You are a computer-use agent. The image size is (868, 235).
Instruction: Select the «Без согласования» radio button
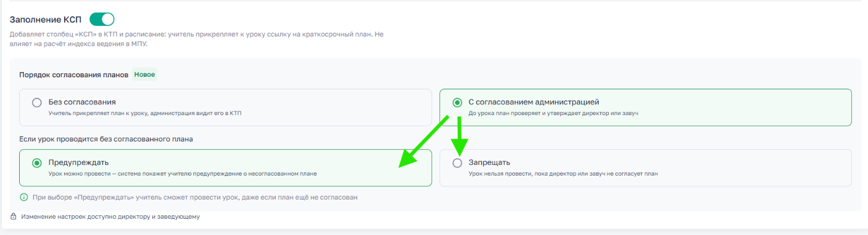click(37, 102)
